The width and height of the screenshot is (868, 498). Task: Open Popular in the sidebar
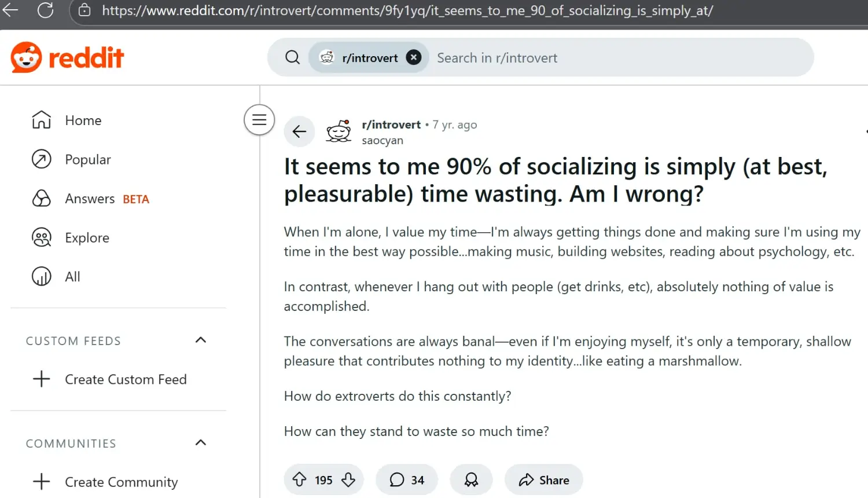87,159
